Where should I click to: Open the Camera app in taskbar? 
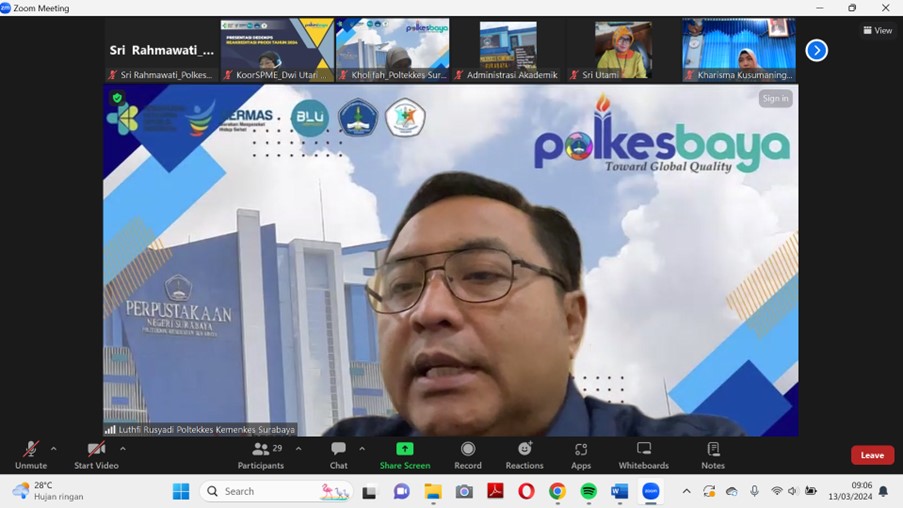click(464, 491)
